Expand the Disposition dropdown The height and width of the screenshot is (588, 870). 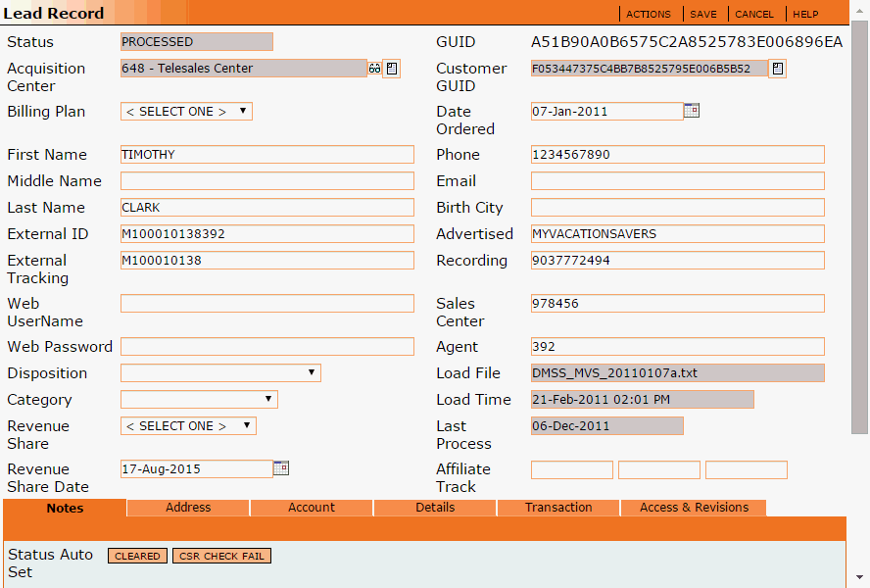point(220,373)
